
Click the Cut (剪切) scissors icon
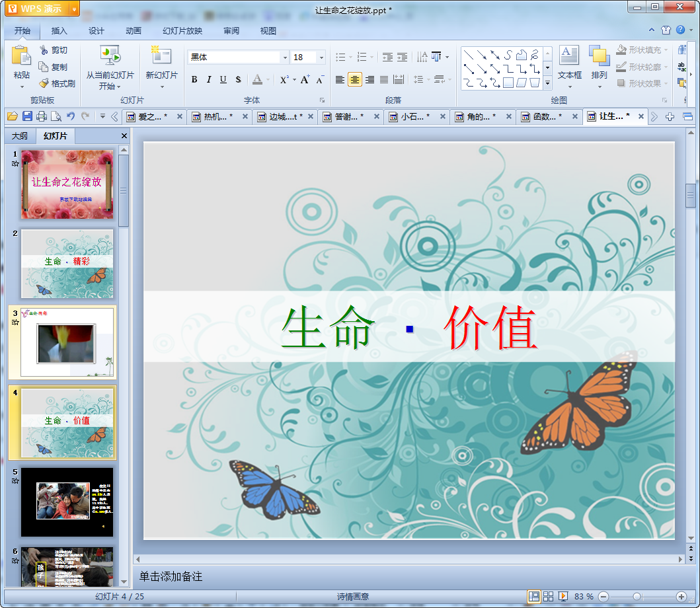pyautogui.click(x=44, y=50)
